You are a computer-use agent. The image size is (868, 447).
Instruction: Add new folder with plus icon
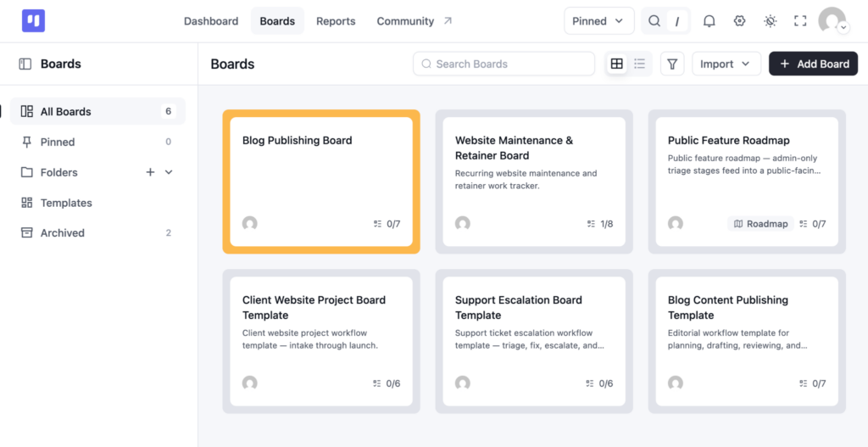click(150, 172)
